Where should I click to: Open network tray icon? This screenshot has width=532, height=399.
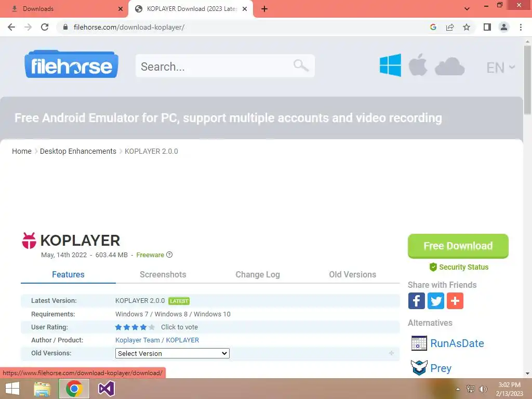[x=471, y=389]
